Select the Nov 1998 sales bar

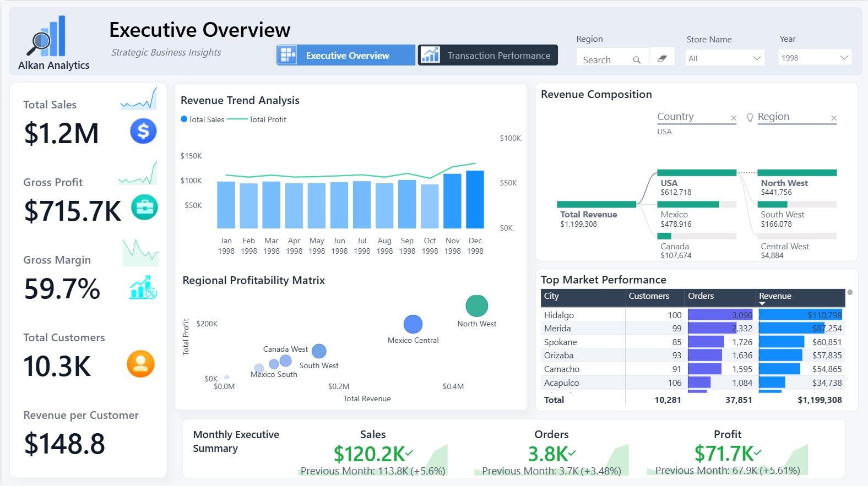point(452,201)
